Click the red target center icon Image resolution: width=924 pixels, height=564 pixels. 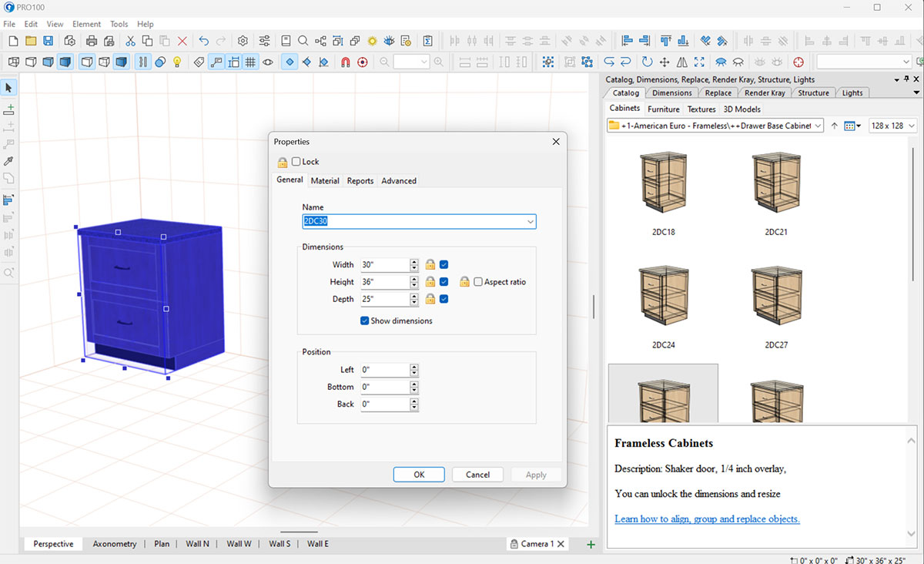coord(362,62)
